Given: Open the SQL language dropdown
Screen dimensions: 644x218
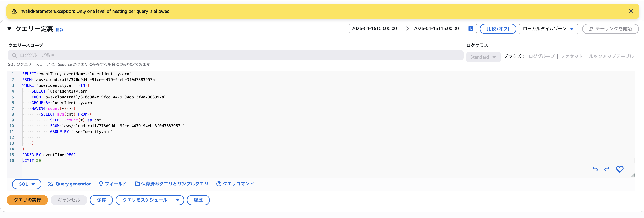Looking at the screenshot, I should point(27,184).
